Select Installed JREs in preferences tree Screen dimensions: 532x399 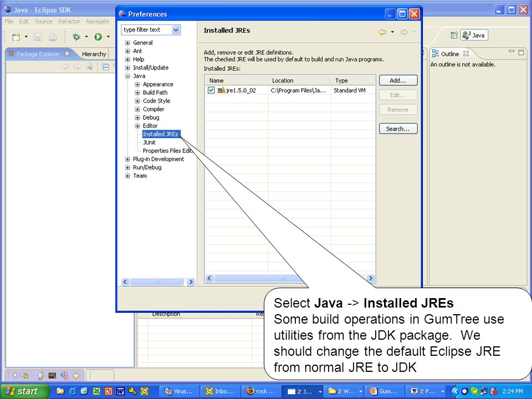coord(161,134)
